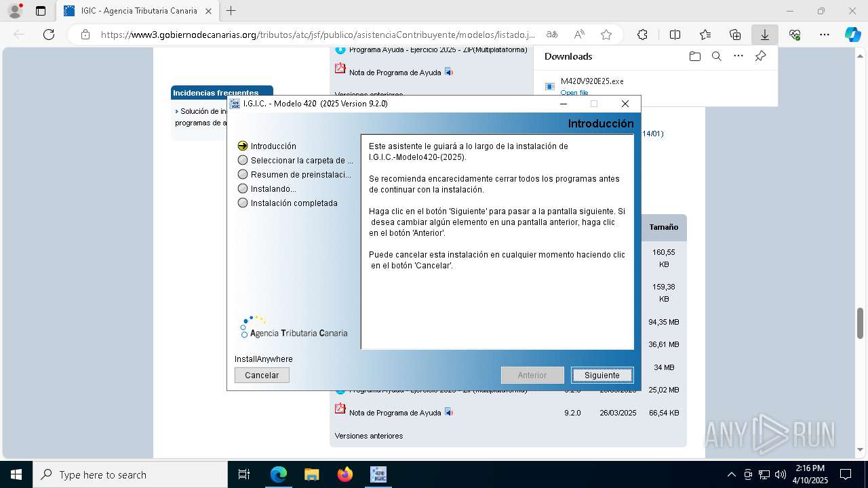Screen dimensions: 868x488
Task: Open Task View on taskbar
Action: pyautogui.click(x=244, y=474)
